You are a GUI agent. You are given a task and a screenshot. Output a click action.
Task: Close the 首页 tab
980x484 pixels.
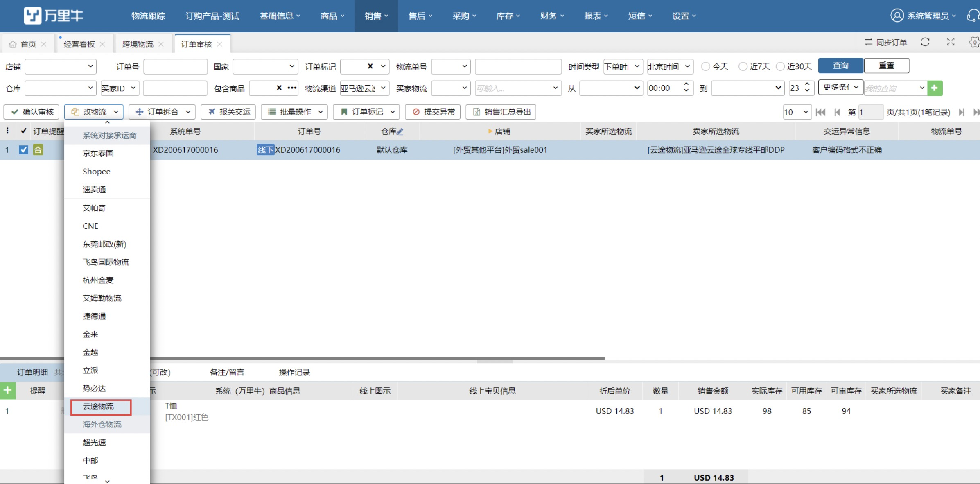(44, 44)
